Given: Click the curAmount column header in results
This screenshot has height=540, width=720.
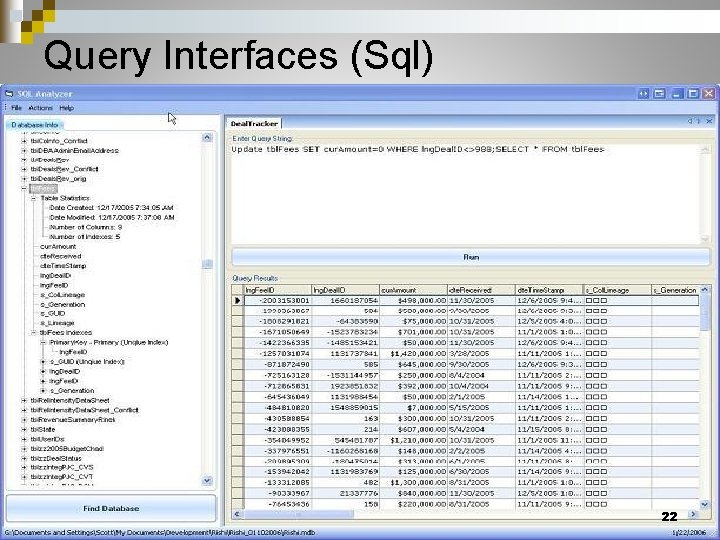Looking at the screenshot, I should coord(413,290).
